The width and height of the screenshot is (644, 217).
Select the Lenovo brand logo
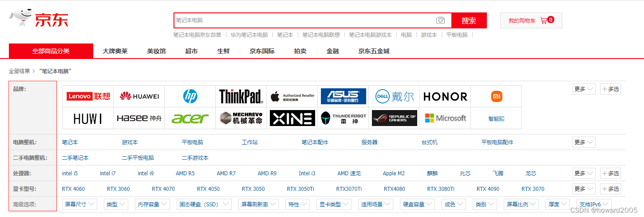pyautogui.click(x=88, y=96)
